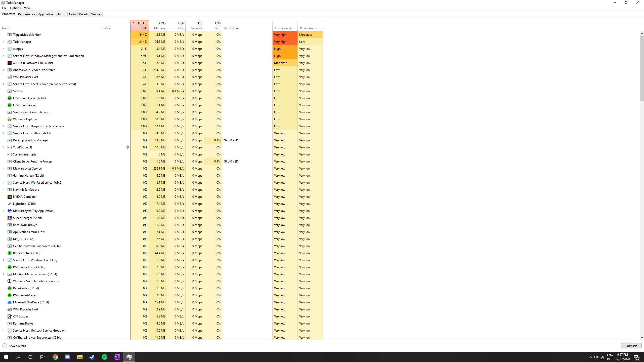Select the System interrupts process row
The image size is (644, 362).
(x=161, y=154)
